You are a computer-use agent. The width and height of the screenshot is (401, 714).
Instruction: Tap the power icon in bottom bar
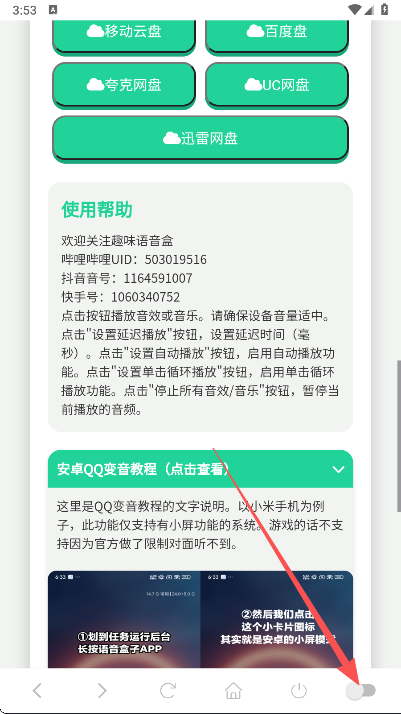299,691
